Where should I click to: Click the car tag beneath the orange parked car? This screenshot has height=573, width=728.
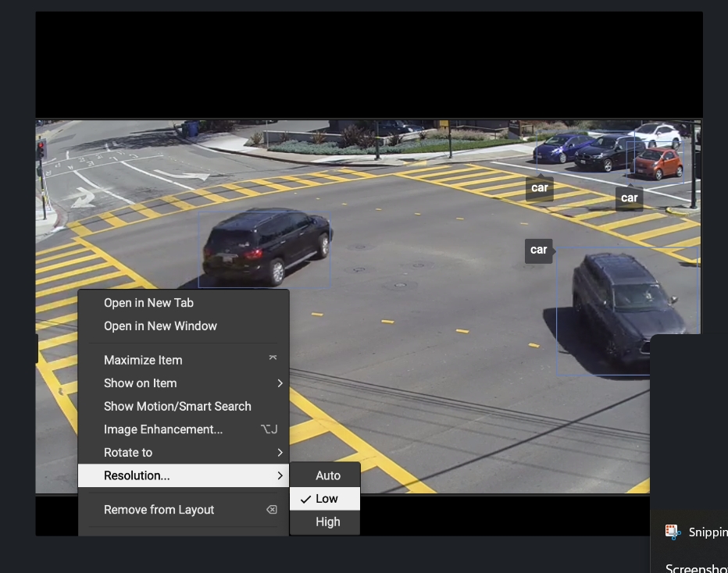629,198
